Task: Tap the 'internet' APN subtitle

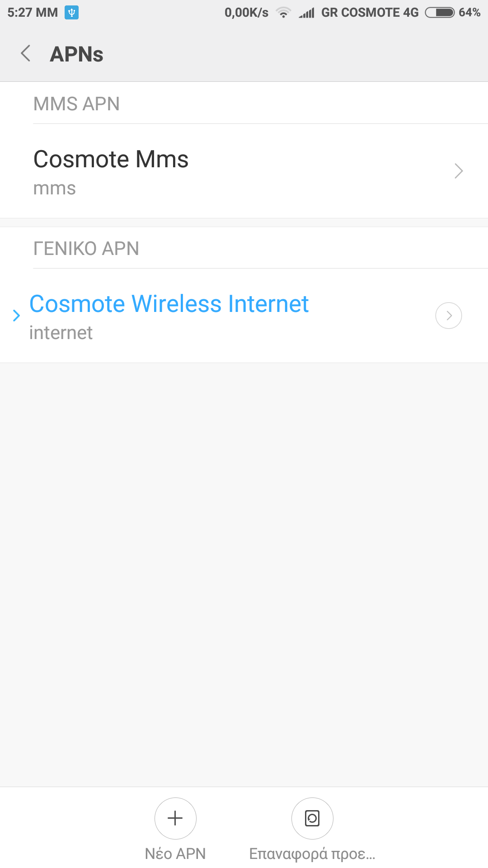Action: (61, 333)
